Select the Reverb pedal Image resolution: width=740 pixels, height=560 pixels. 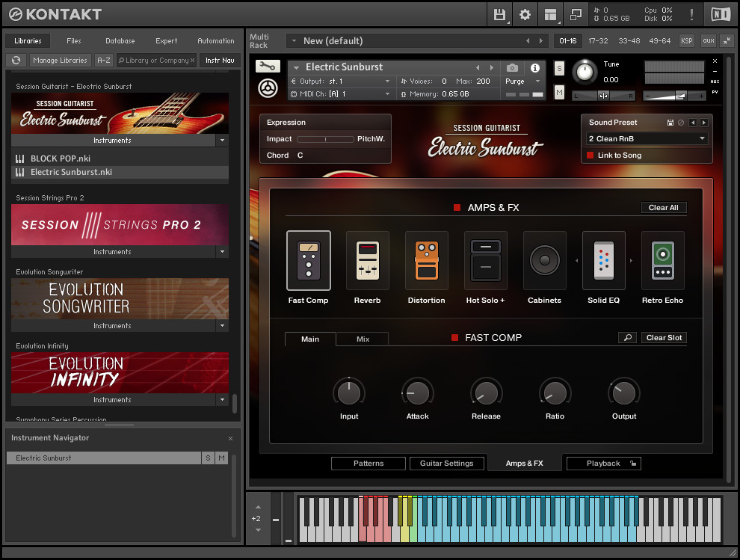coord(367,261)
